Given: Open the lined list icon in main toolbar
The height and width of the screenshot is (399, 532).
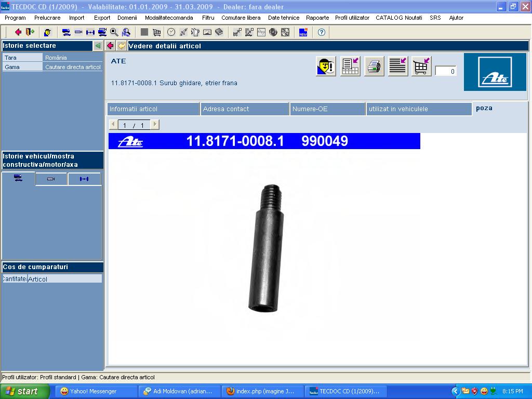Looking at the screenshot, I should 144,32.
